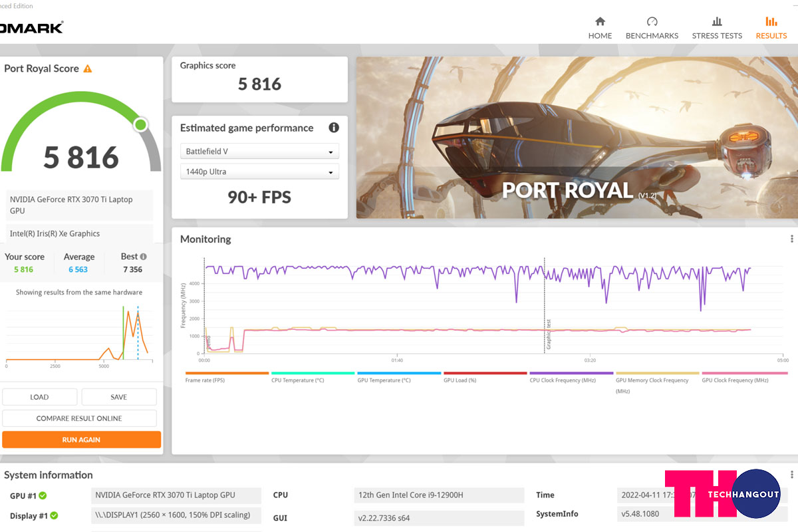The image size is (798, 532).
Task: Open the Battlefield V game dropdown
Action: (259, 152)
